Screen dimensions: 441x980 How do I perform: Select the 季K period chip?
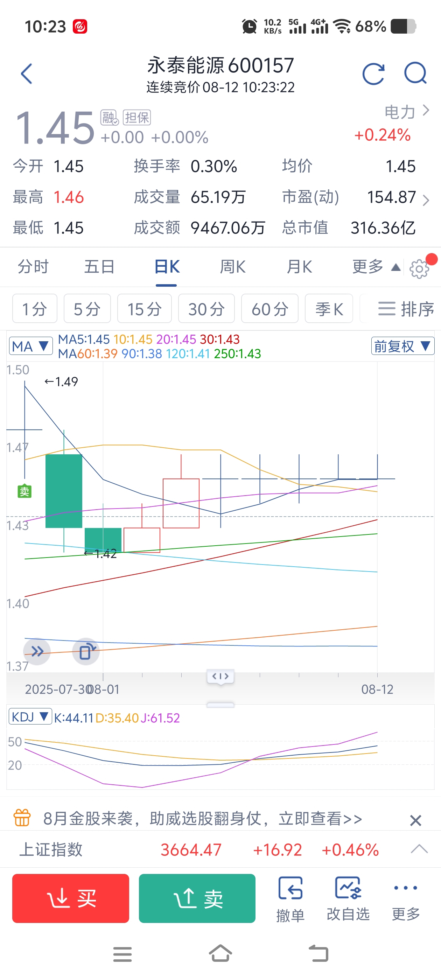pyautogui.click(x=329, y=309)
